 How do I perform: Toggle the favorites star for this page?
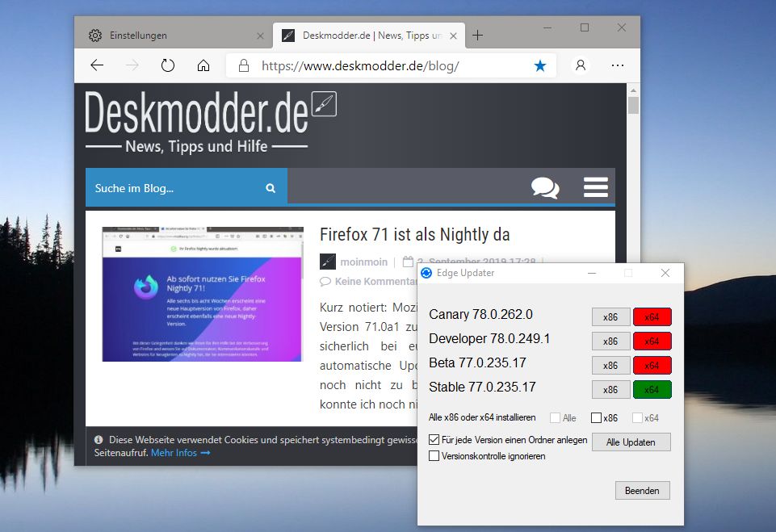click(540, 65)
